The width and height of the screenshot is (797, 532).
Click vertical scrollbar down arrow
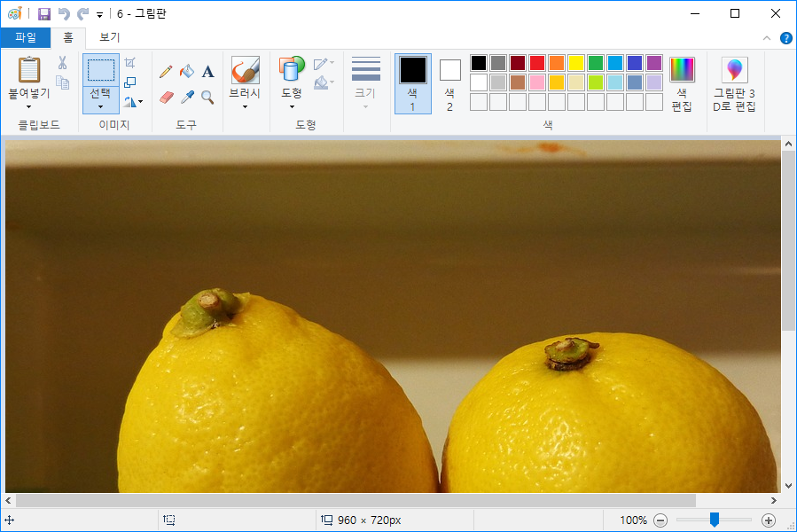click(788, 486)
